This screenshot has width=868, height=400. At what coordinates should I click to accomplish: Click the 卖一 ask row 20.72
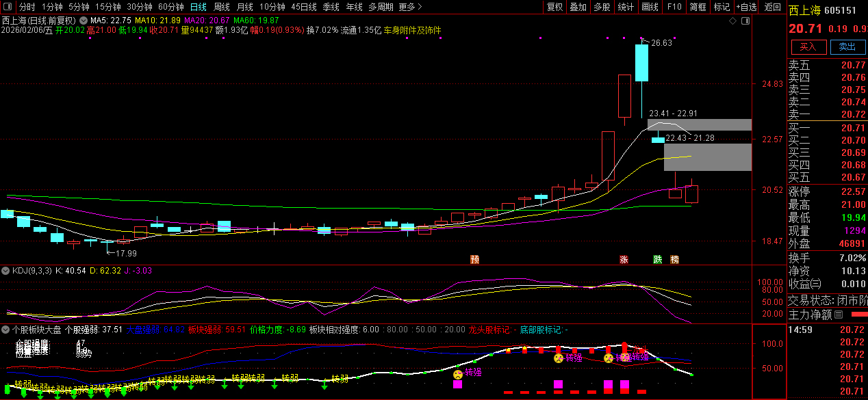coord(827,114)
